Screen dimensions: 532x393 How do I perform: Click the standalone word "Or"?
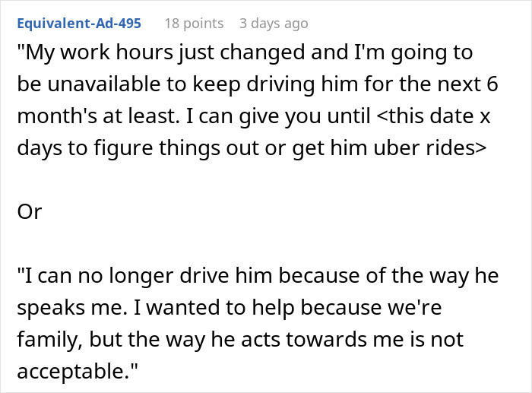[x=29, y=212]
